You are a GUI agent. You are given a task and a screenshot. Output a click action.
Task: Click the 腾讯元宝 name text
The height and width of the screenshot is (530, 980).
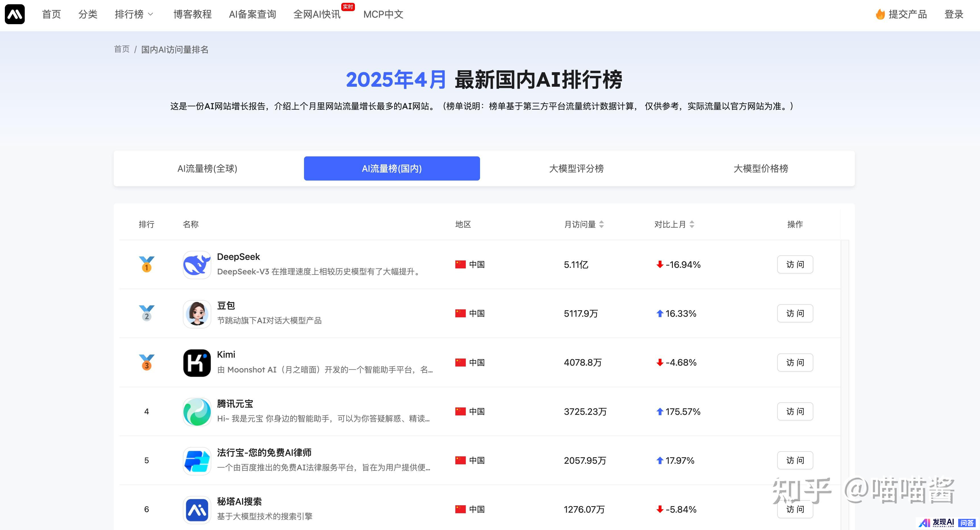[x=235, y=404]
